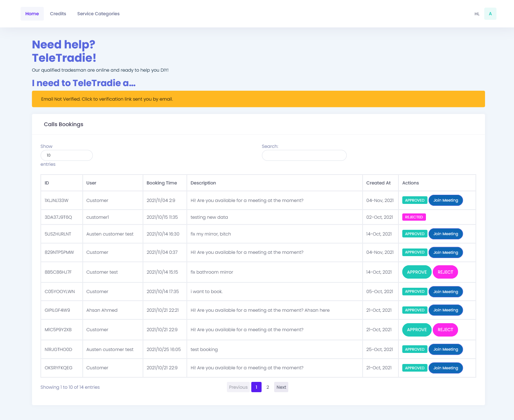Click the Email Not Verified banner
514x420 pixels.
coord(258,99)
